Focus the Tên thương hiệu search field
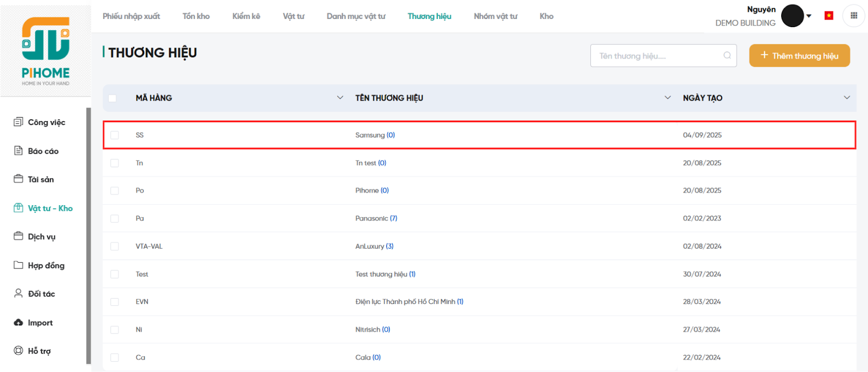The width and height of the screenshot is (868, 372). point(658,55)
